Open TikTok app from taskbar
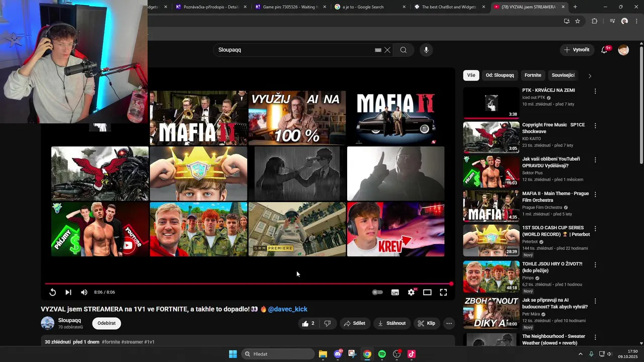This screenshot has width=644, height=362. coord(412,354)
